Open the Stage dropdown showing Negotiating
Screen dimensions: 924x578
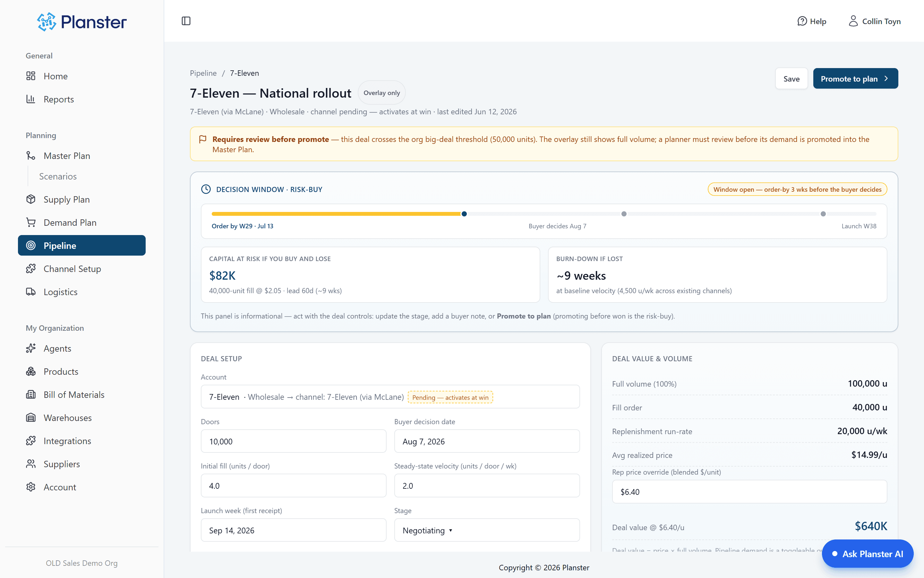[487, 530]
